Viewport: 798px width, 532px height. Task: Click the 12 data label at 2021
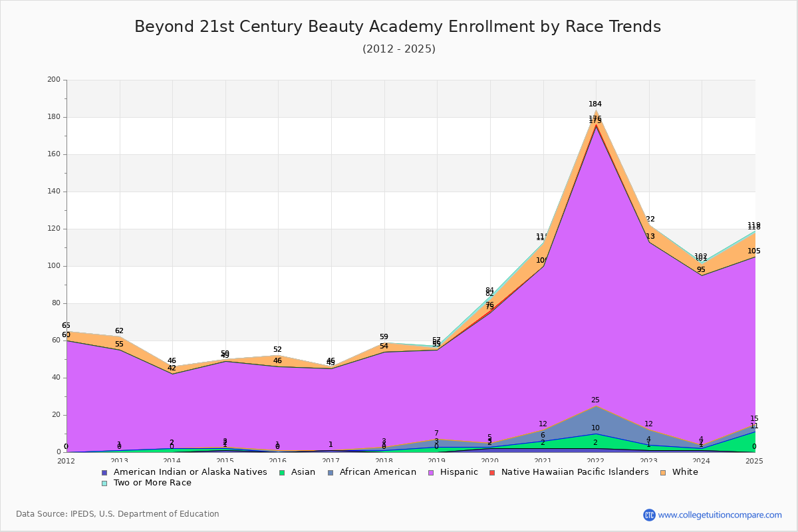543,424
